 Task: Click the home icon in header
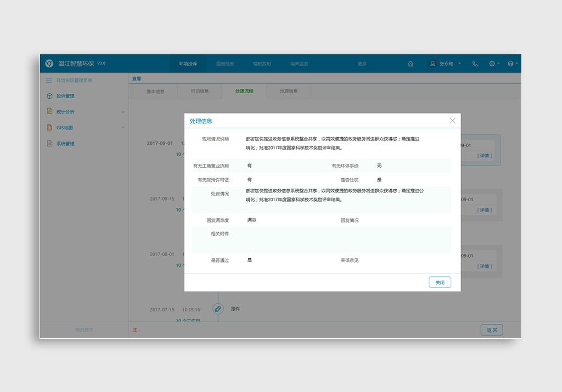[411, 64]
